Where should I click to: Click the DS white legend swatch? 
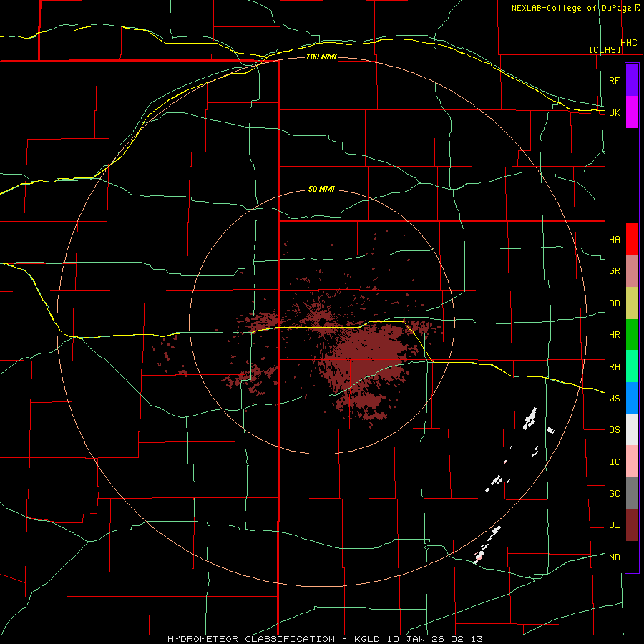pyautogui.click(x=632, y=429)
